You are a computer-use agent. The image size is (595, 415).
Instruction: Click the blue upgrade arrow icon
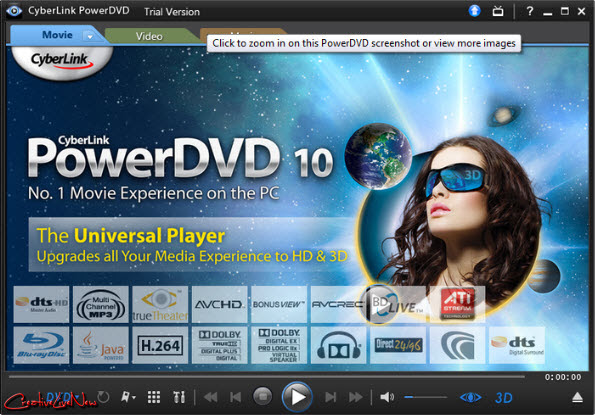(474, 11)
